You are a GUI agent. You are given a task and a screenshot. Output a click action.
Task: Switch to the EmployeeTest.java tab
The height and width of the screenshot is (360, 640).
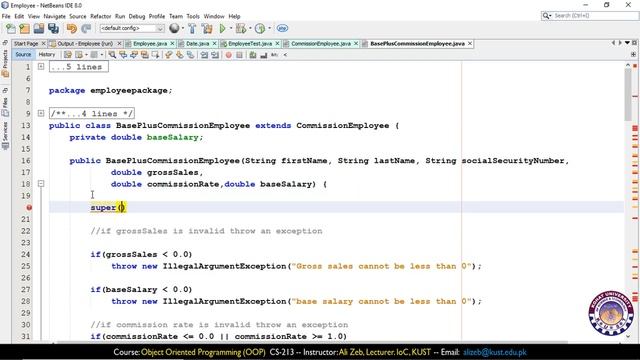[250, 43]
